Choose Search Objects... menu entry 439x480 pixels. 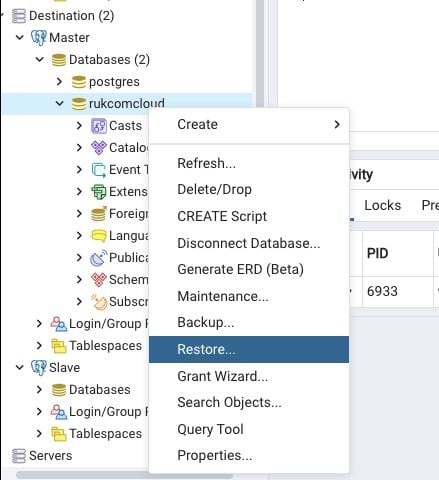tap(249, 402)
